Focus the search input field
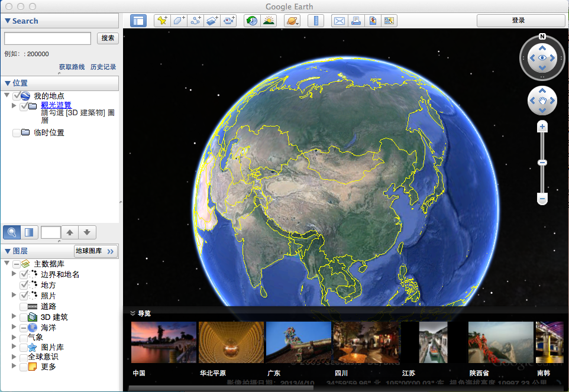 pyautogui.click(x=47, y=38)
